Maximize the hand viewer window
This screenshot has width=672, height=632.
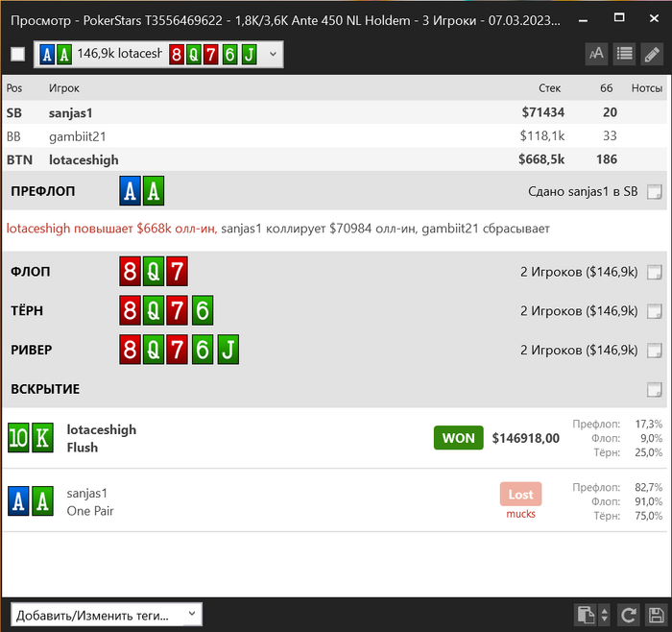[619, 17]
